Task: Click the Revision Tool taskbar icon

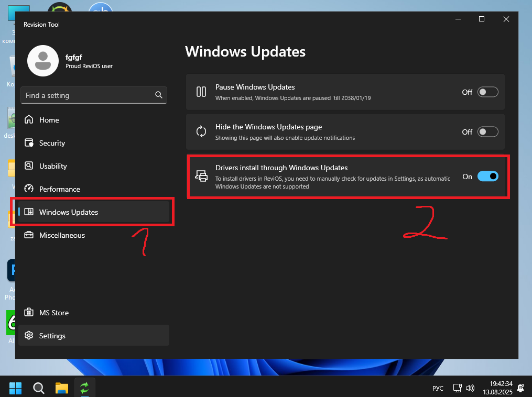Action: (x=84, y=388)
